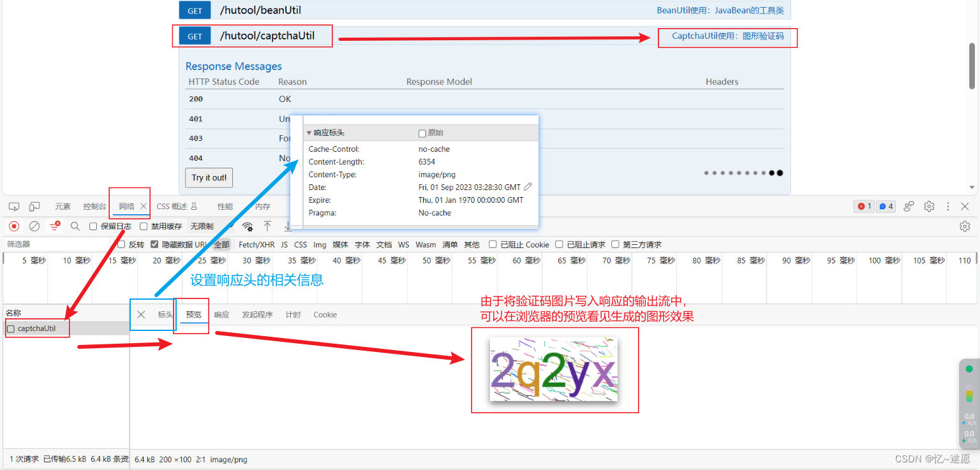
Task: Clear the network log
Action: click(x=35, y=226)
